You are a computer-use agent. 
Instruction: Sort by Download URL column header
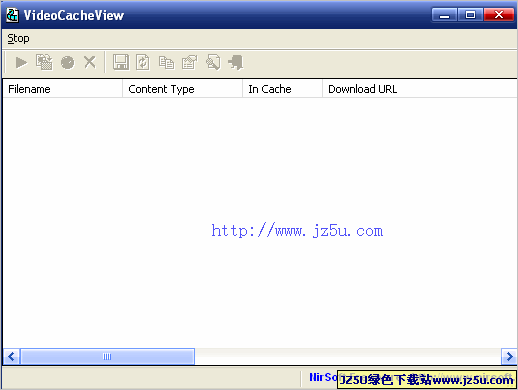click(420, 89)
